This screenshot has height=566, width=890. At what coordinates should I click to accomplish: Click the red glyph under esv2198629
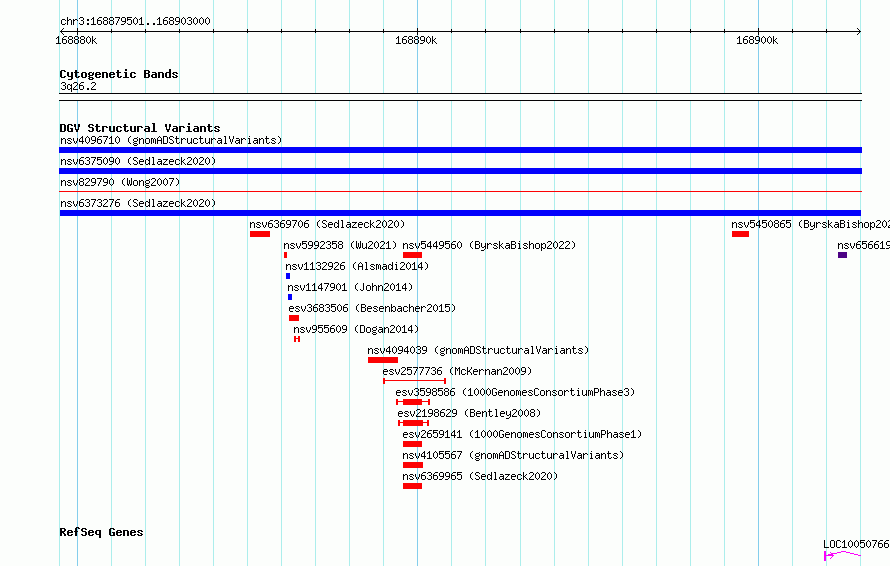pos(413,423)
